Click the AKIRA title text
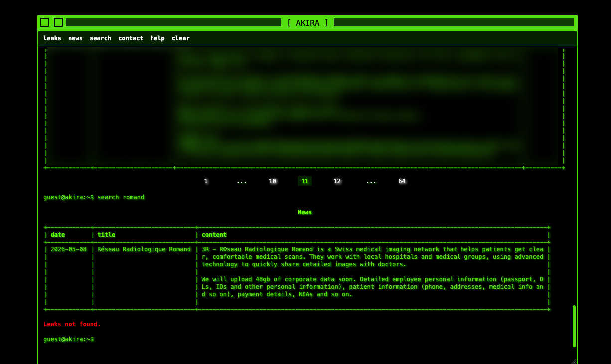 (x=307, y=23)
